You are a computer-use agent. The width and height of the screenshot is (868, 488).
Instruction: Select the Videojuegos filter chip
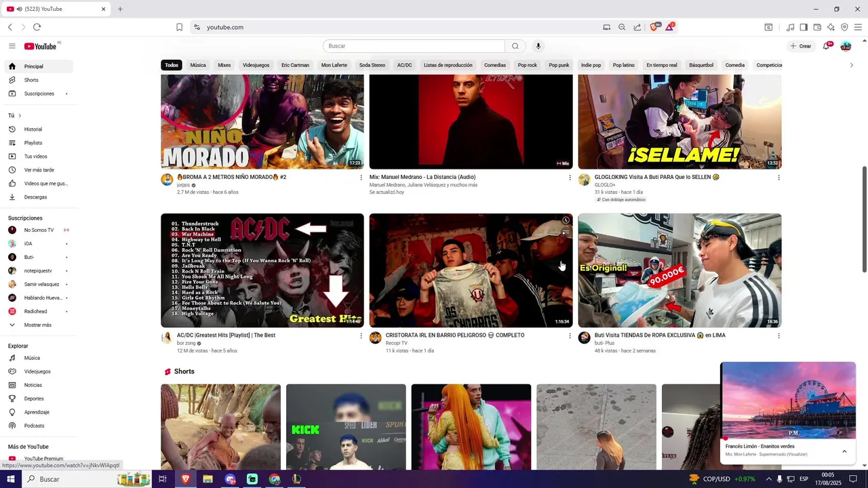point(256,65)
